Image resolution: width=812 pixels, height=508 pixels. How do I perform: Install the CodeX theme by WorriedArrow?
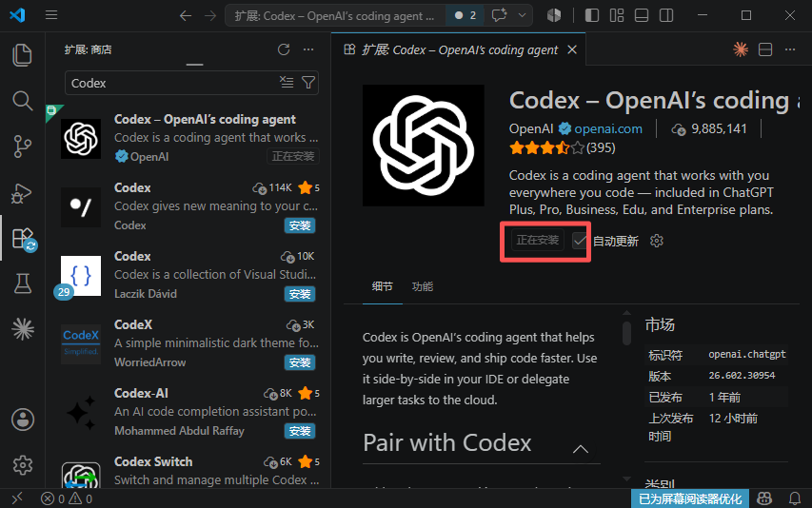coord(299,362)
